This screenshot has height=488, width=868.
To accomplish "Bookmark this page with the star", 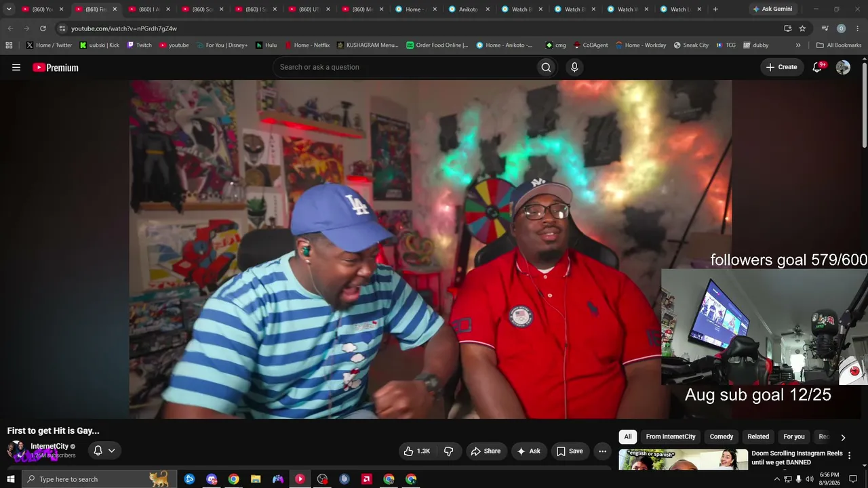I will [802, 28].
